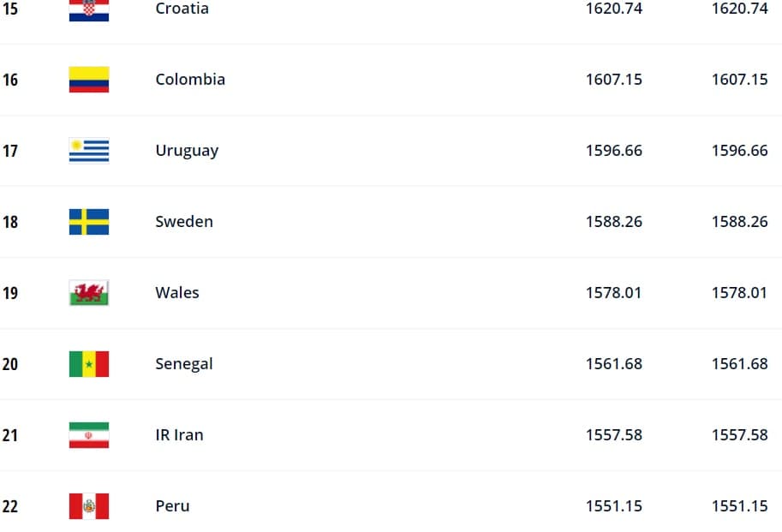Click the Colombia flag icon

click(x=89, y=80)
